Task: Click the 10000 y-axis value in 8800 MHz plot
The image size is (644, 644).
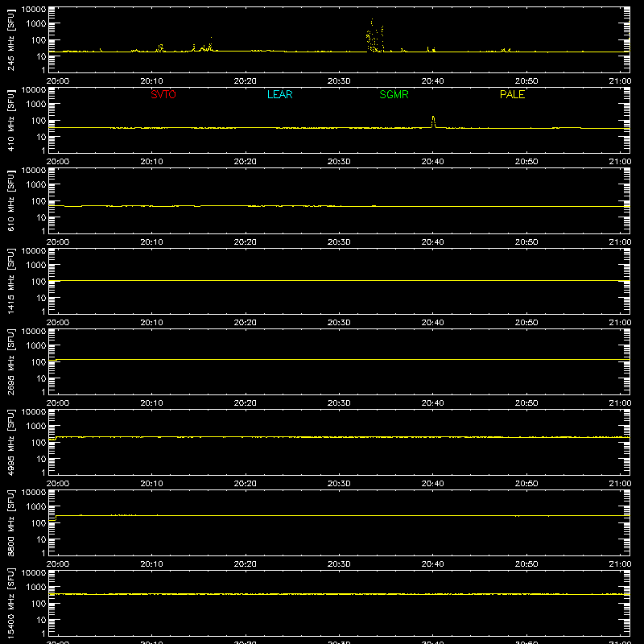Action: click(x=34, y=493)
